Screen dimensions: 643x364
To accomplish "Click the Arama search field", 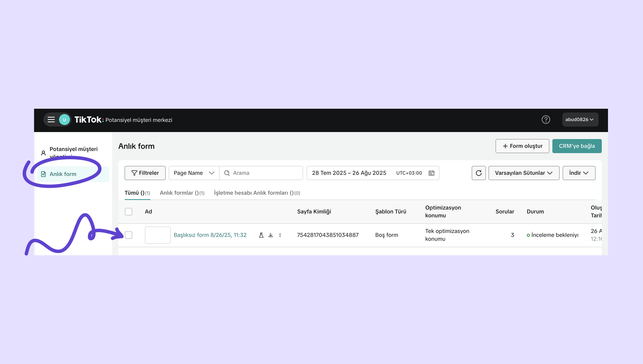I will [x=261, y=173].
